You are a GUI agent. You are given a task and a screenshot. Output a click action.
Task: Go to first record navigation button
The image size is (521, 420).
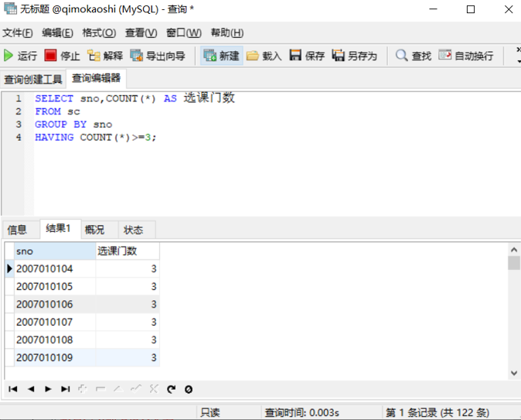[x=13, y=389]
